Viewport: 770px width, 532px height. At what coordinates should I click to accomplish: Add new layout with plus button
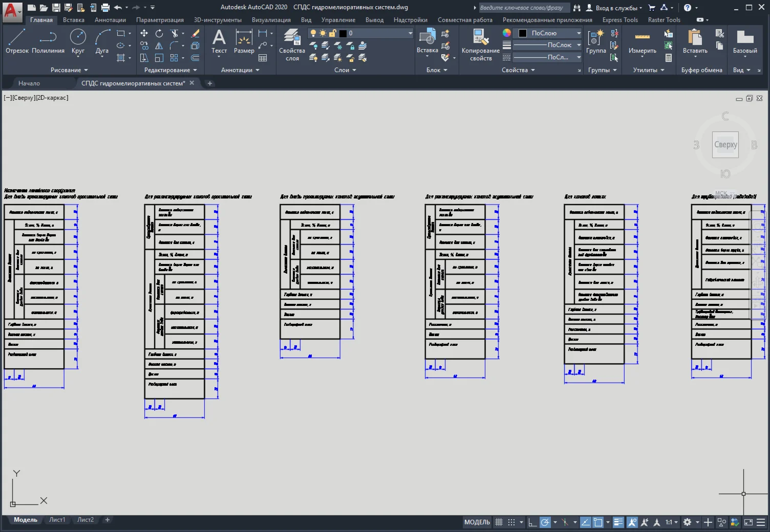point(108,520)
